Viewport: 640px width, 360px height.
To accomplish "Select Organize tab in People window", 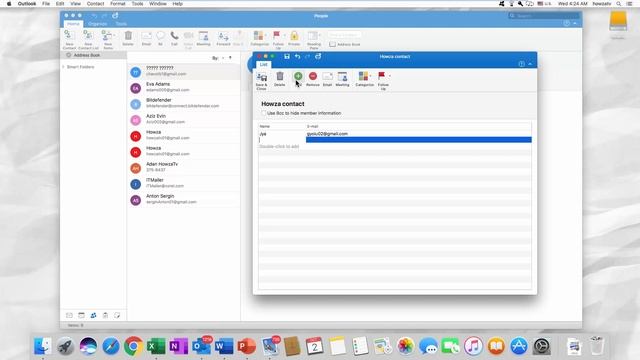I will pyautogui.click(x=98, y=24).
